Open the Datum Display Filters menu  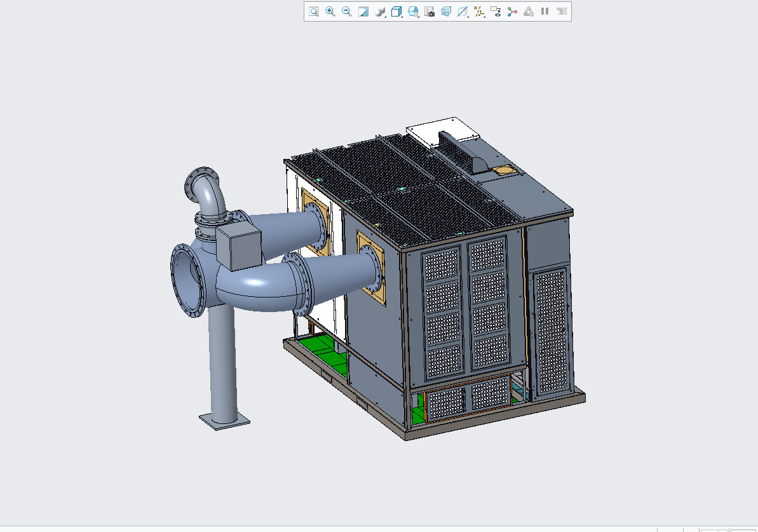point(479,11)
